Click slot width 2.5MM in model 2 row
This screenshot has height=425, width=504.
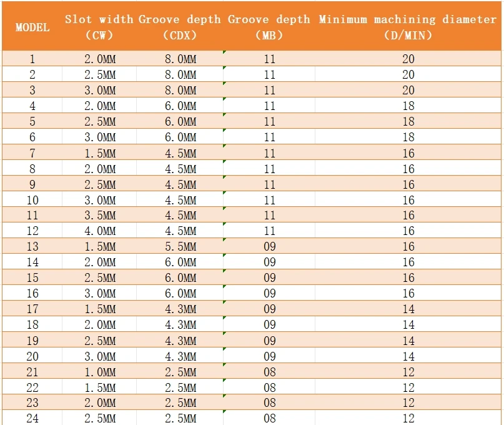pyautogui.click(x=100, y=74)
